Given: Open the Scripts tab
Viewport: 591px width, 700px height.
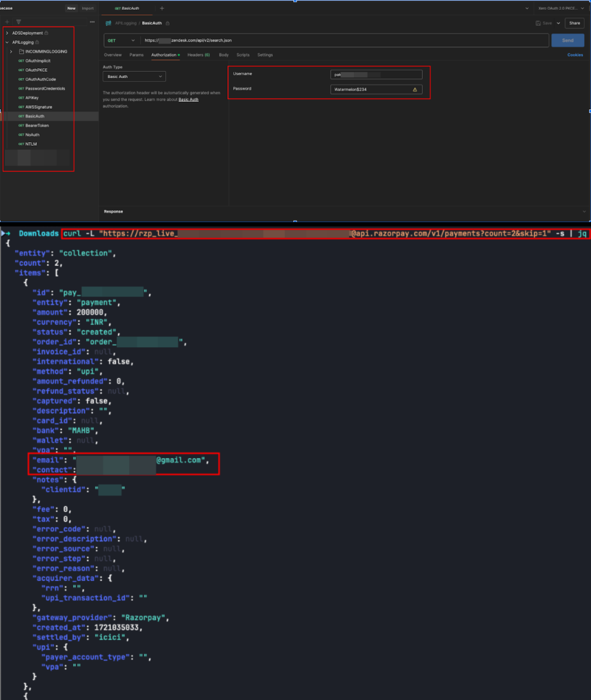Looking at the screenshot, I should pyautogui.click(x=243, y=55).
